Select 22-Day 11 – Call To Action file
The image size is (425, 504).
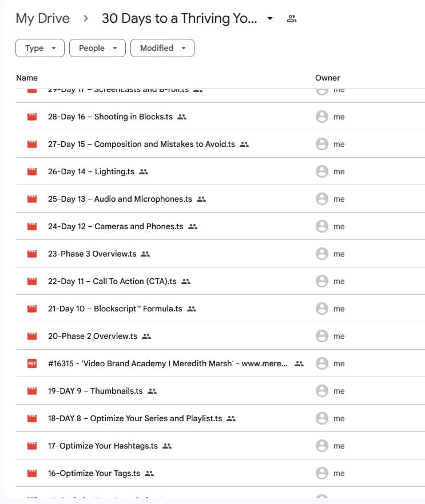(x=112, y=281)
